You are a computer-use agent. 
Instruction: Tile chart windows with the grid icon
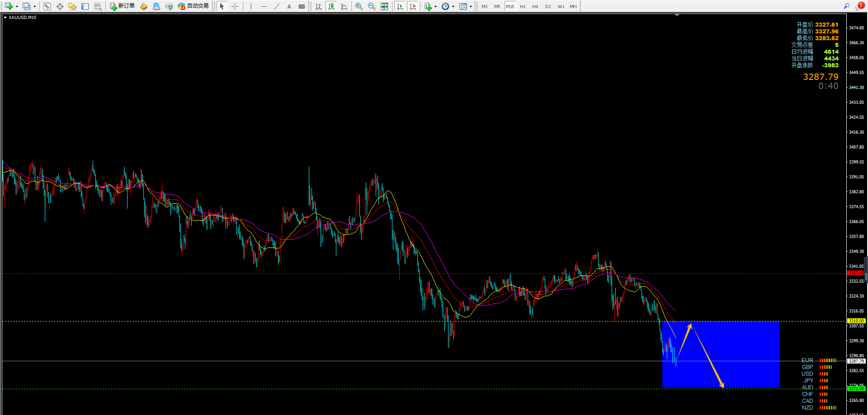[384, 6]
